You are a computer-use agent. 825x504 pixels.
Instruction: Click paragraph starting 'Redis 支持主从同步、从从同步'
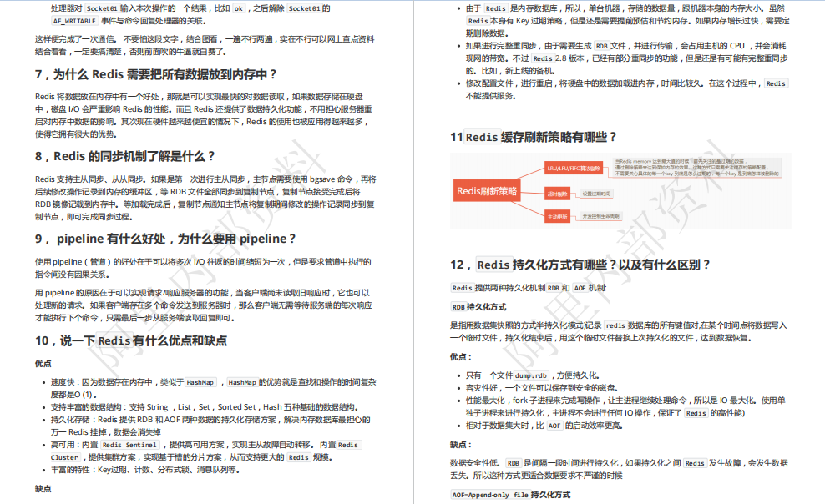coord(205,198)
